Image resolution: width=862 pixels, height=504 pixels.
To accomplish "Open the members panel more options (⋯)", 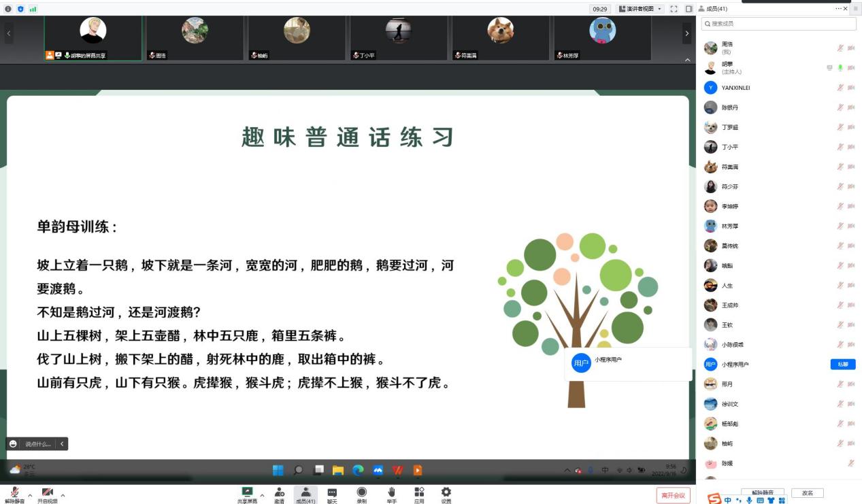I will (x=839, y=9).
